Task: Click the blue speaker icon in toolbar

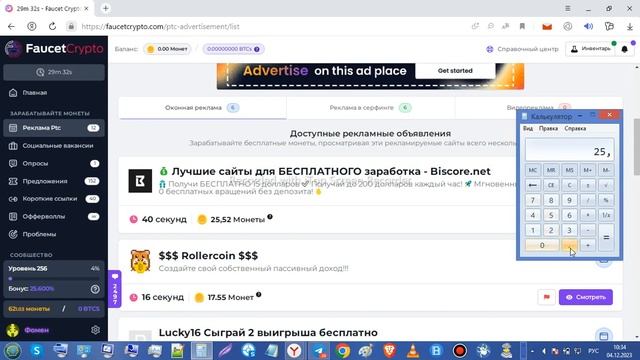Action: [588, 27]
